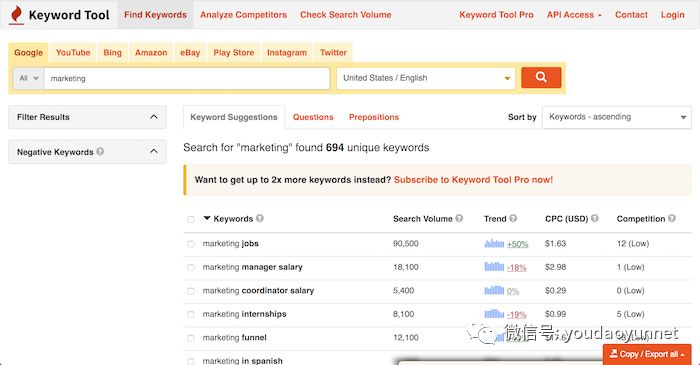
Task: Click the Login link
Action: point(673,15)
